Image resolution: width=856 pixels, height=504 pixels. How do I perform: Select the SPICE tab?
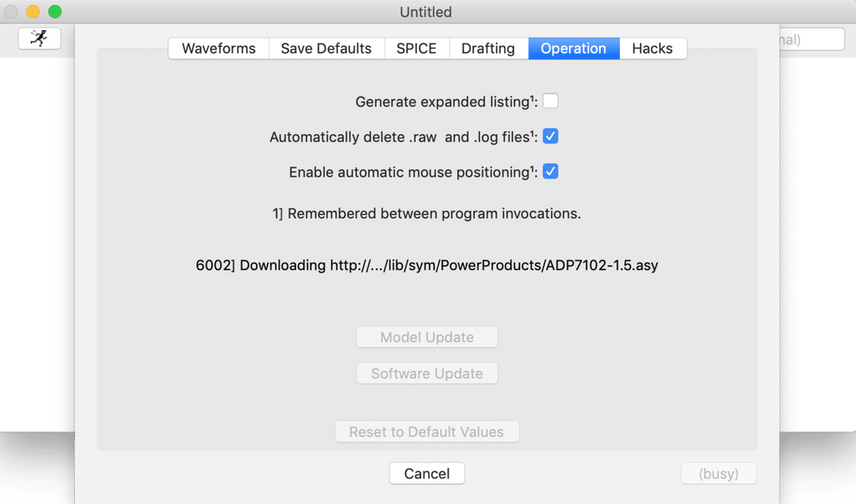coord(417,48)
